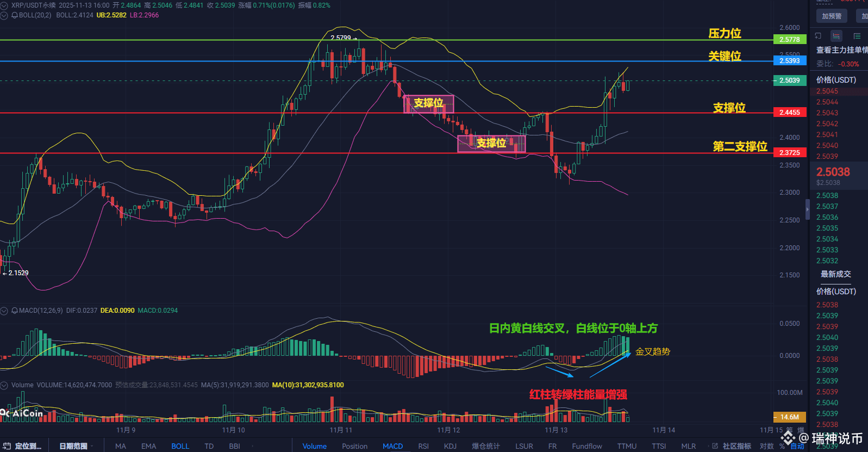
Task: Collapse right panel using side handle
Action: tap(807, 209)
